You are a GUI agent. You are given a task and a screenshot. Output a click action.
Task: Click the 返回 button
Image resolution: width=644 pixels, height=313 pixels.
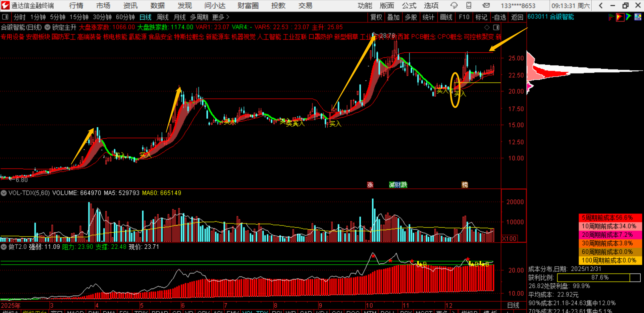(517, 17)
